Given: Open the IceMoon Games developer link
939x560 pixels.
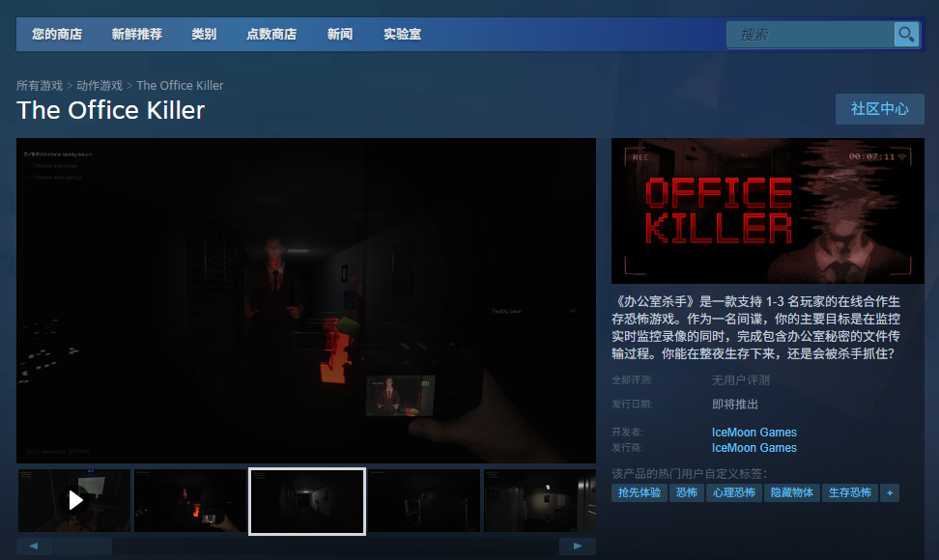Looking at the screenshot, I should [754, 432].
